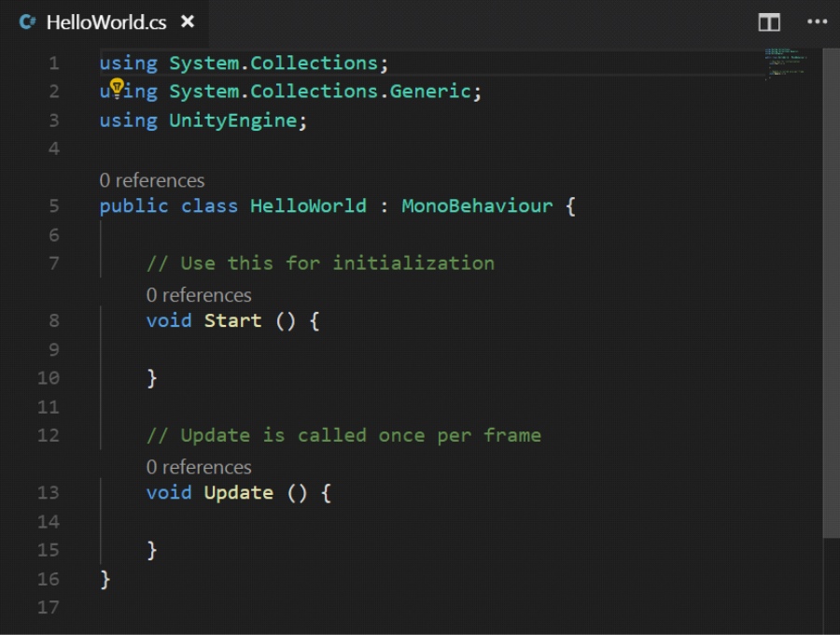Click line number 8 in the gutter

(x=54, y=320)
